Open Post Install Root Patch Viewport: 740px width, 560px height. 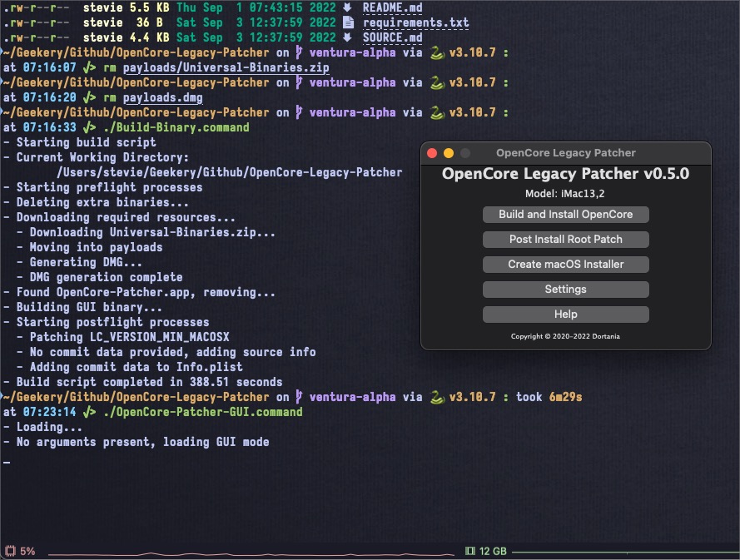point(565,239)
